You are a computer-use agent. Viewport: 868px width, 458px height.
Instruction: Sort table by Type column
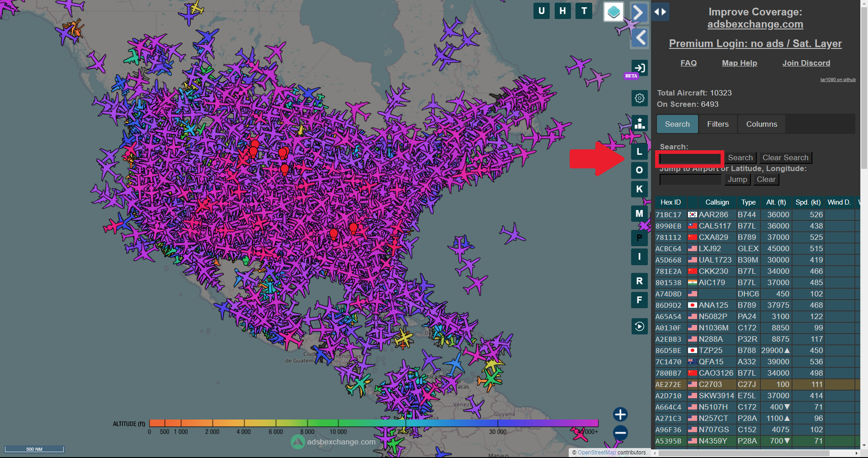coord(748,202)
